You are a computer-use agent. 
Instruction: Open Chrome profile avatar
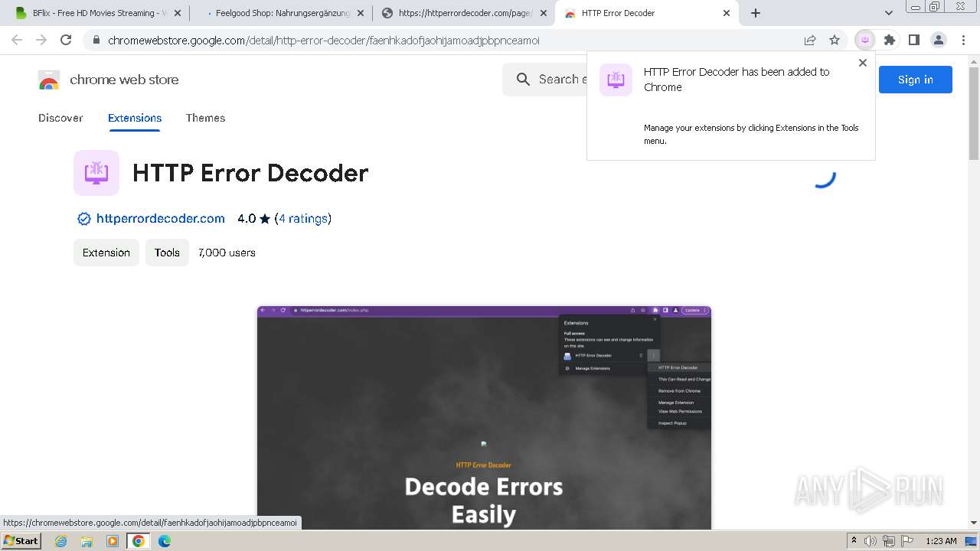(x=939, y=40)
